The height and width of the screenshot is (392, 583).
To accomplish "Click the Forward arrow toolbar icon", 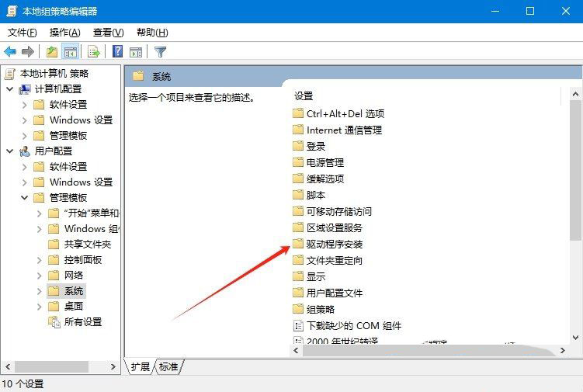I will [x=28, y=51].
